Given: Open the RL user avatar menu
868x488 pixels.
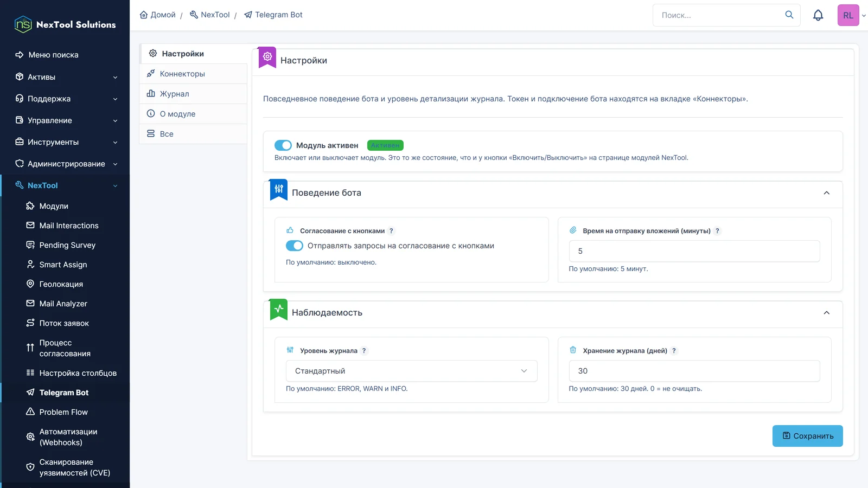Looking at the screenshot, I should point(848,15).
